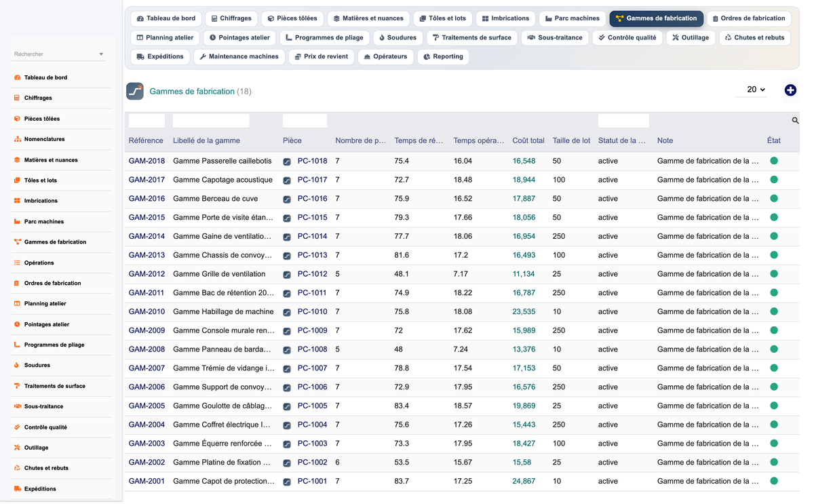This screenshot has height=504, width=814.
Task: Open piece link icon for PC-1008
Action: 287,350
